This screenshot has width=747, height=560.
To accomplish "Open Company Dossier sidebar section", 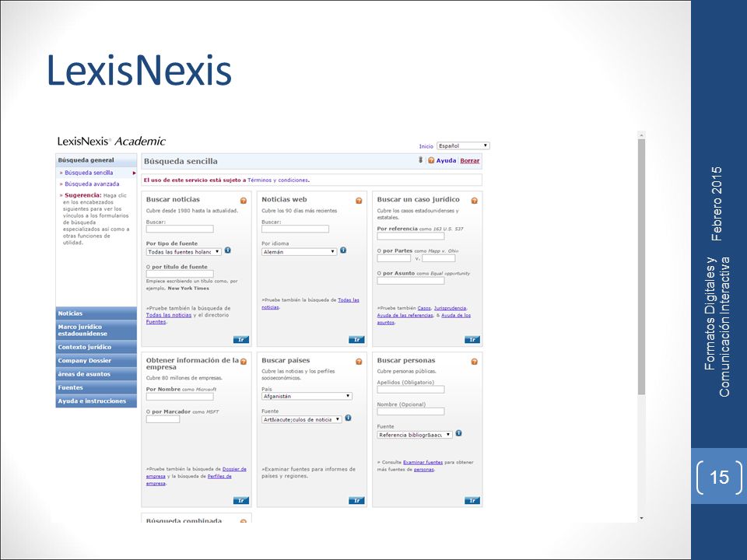I will [x=96, y=360].
